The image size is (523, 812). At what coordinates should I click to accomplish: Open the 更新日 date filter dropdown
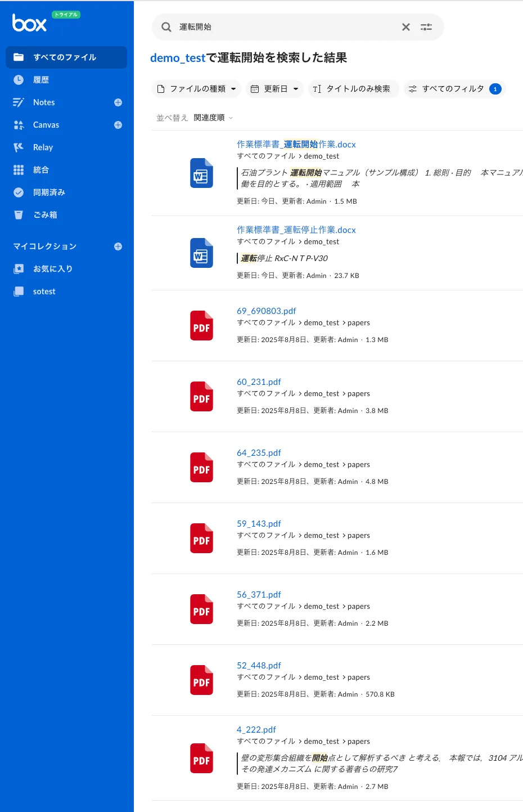click(x=274, y=88)
